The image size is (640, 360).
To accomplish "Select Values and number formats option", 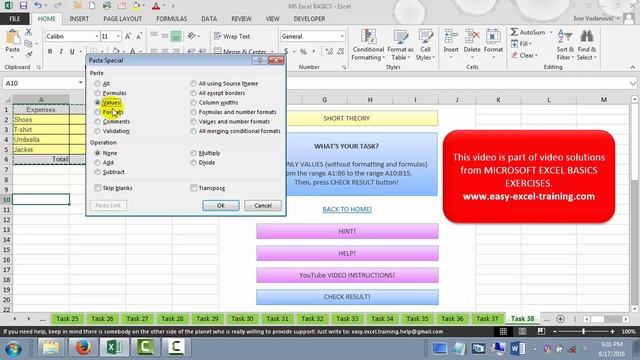I will pyautogui.click(x=193, y=122).
